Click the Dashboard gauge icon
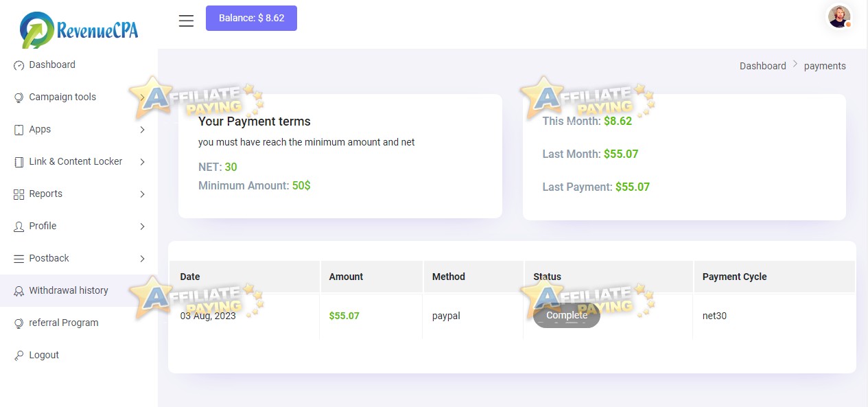Screen dimensions: 868x407 coord(19,65)
